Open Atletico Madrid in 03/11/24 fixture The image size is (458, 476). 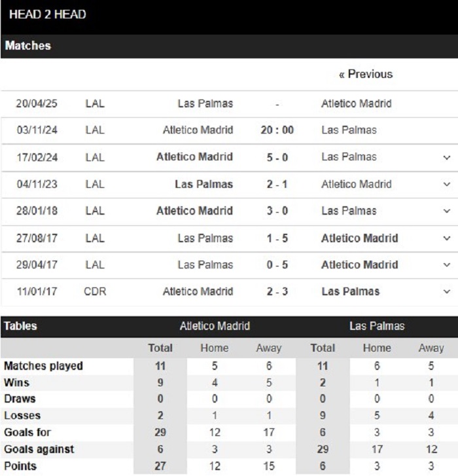(x=198, y=130)
